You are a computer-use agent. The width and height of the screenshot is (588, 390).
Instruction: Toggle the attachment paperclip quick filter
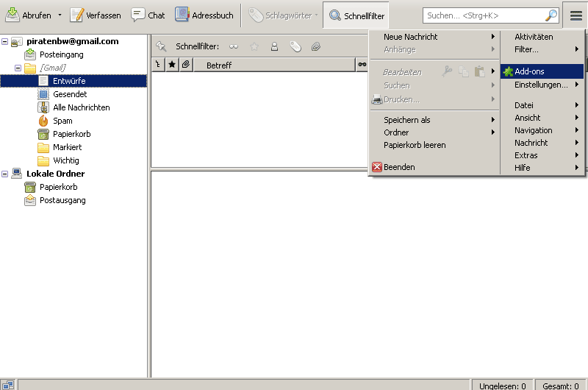[316, 46]
